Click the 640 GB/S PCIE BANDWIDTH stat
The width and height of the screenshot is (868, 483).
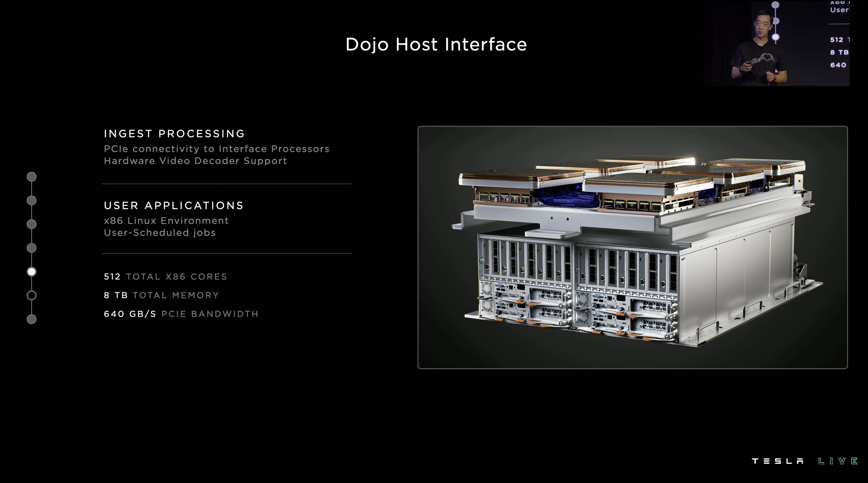pos(181,314)
